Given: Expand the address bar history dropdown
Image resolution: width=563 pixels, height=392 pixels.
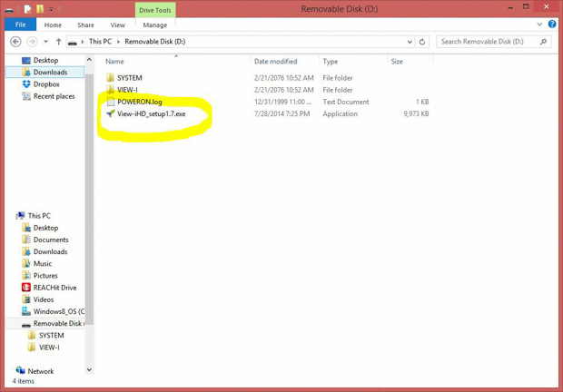Looking at the screenshot, I should [x=410, y=42].
